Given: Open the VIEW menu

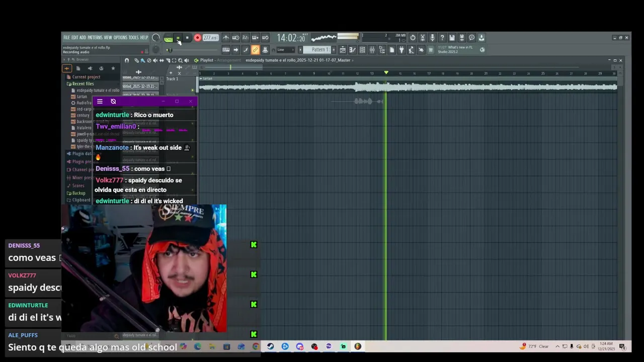Looking at the screenshot, I should point(108,38).
